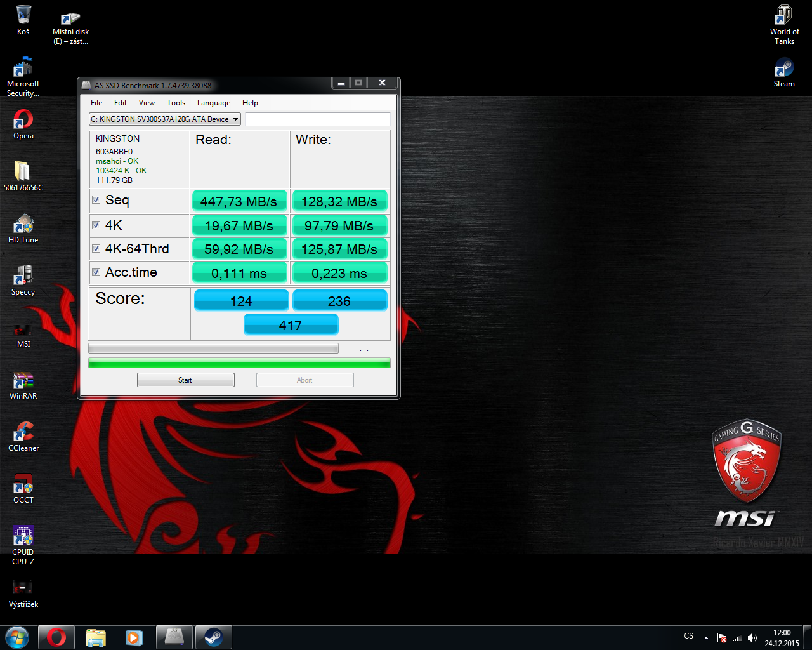Launch Steam desktop shortcut

coord(784,72)
